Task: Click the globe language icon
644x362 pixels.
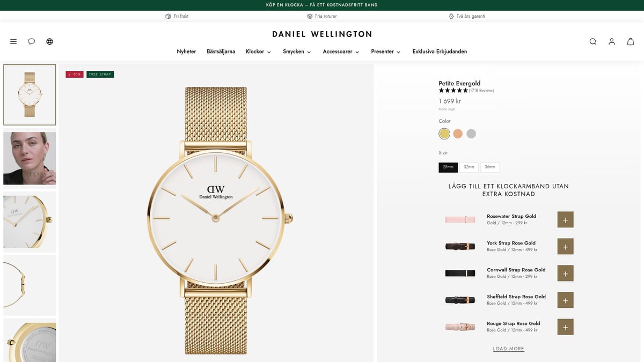Action: click(50, 41)
